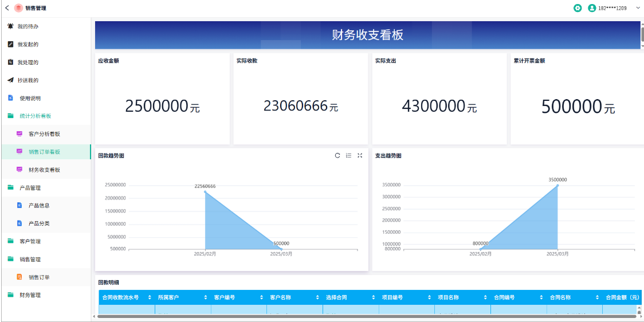Click the folder icon beside sidebar 销售管理
The width and height of the screenshot is (644, 322).
click(11, 259)
